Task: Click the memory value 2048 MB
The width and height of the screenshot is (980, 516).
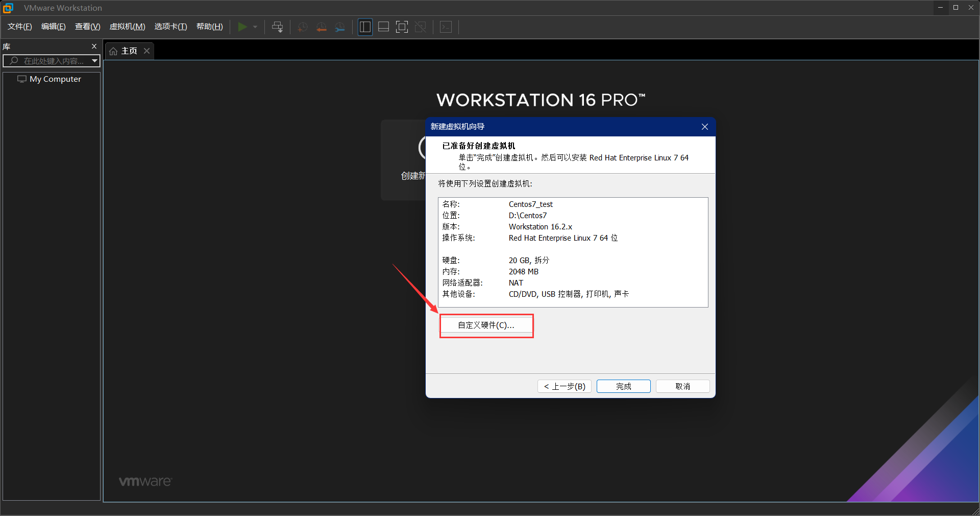Action: 524,272
